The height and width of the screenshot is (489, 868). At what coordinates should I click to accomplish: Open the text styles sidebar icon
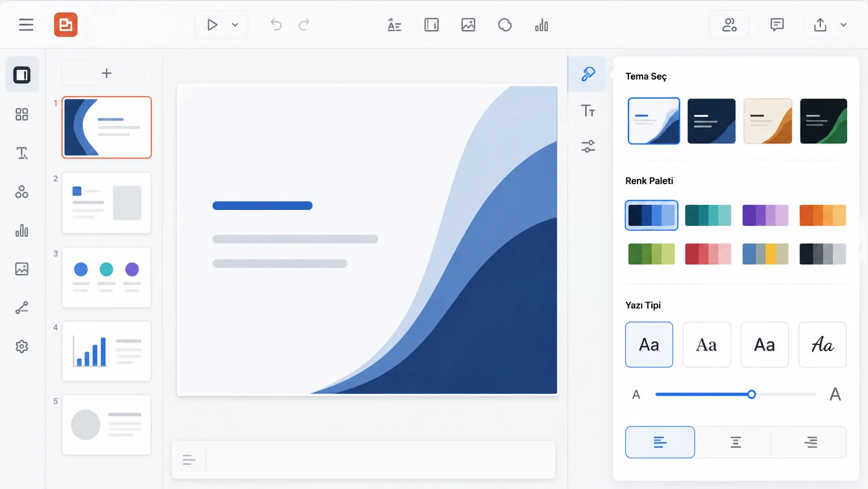click(x=22, y=153)
